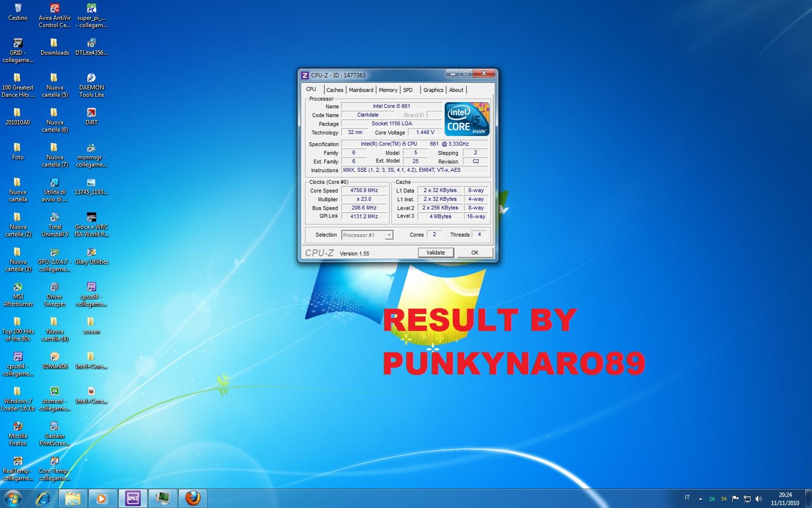Open Windows Media Player from taskbar
Screen dimensions: 812x508
102,498
